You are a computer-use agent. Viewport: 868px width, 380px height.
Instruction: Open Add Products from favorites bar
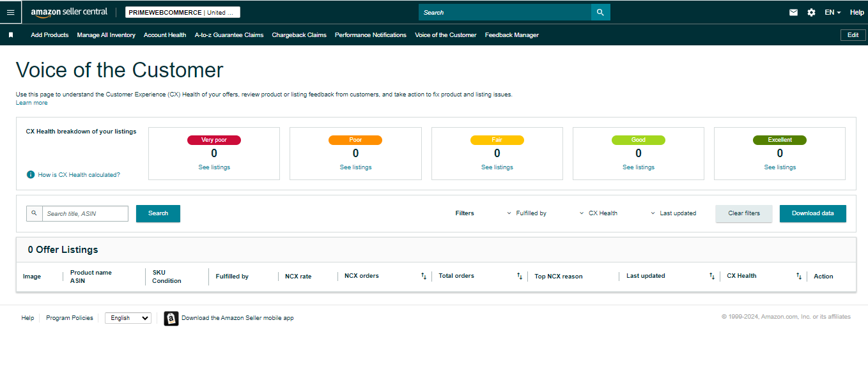pos(50,35)
